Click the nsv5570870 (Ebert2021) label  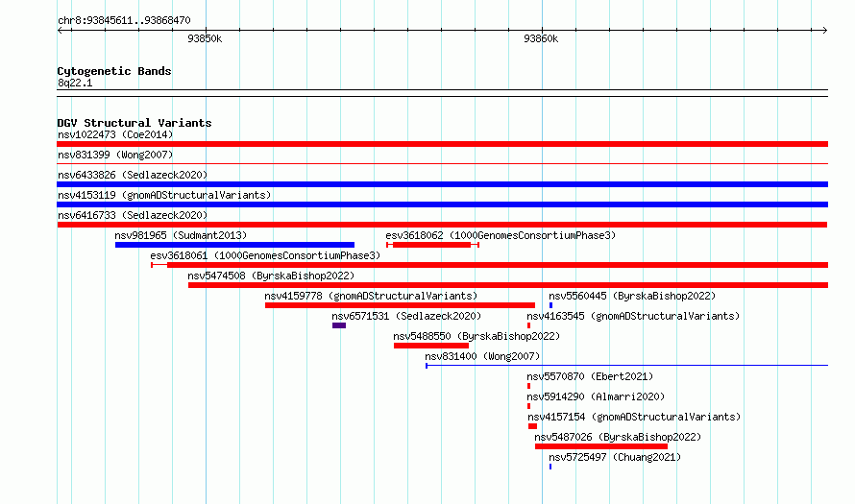point(590,376)
